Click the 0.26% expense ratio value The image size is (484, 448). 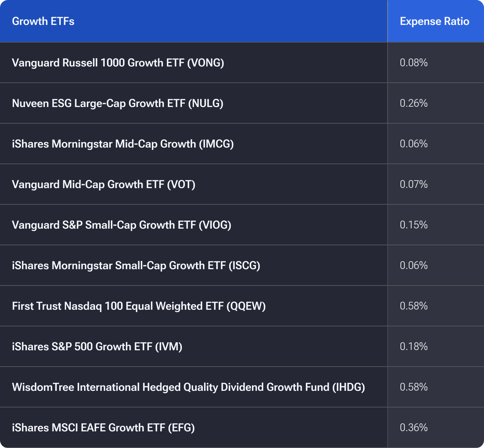414,103
